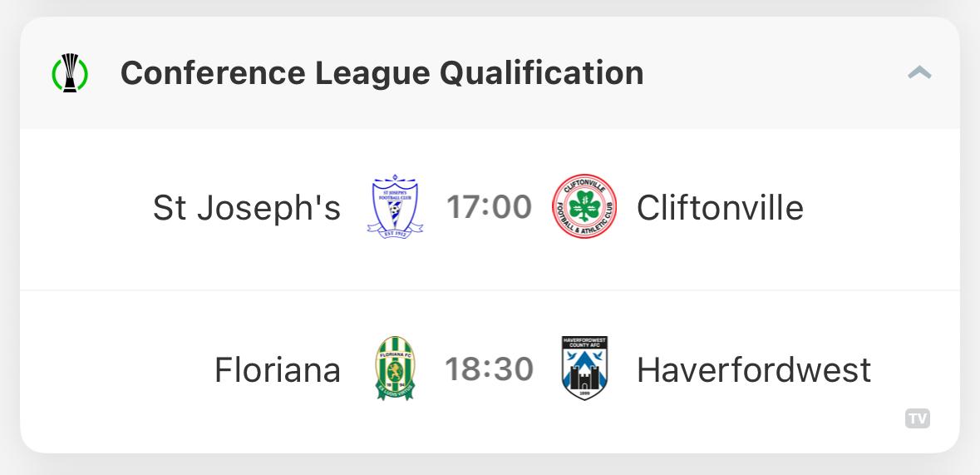Open the Floriana vs Haverfordwest match row
Screen dimensions: 980x475
(490, 372)
